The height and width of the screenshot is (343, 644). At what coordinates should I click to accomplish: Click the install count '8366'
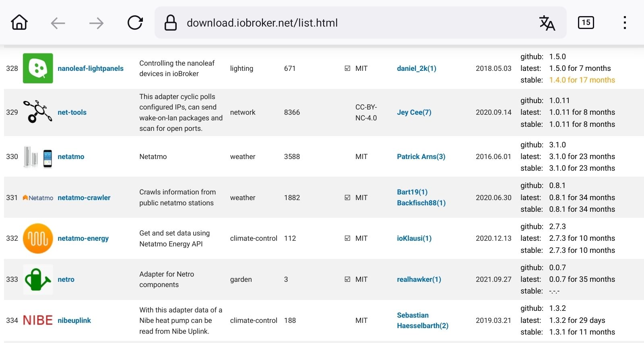[292, 112]
